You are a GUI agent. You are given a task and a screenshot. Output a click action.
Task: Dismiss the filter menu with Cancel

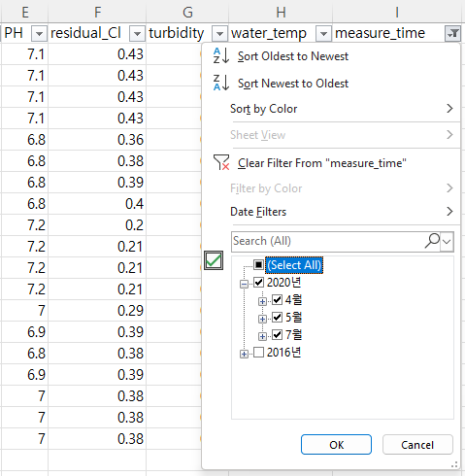[x=417, y=445]
